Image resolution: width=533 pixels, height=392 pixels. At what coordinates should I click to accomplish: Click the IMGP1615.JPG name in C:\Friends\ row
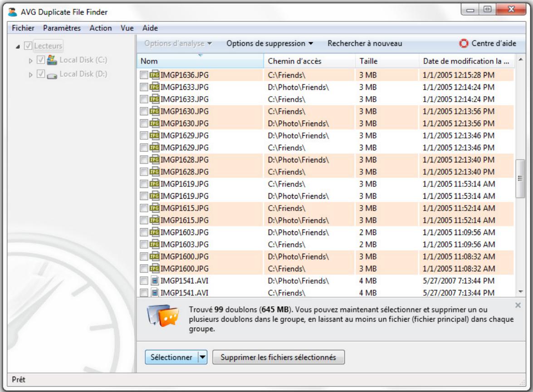185,208
